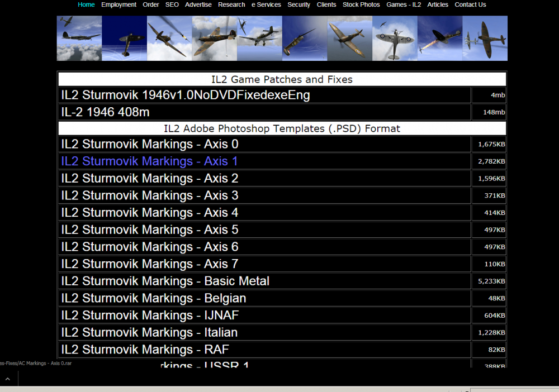Select the 5,233KB size cell
Screen dimensions: 559x392
tap(489, 281)
